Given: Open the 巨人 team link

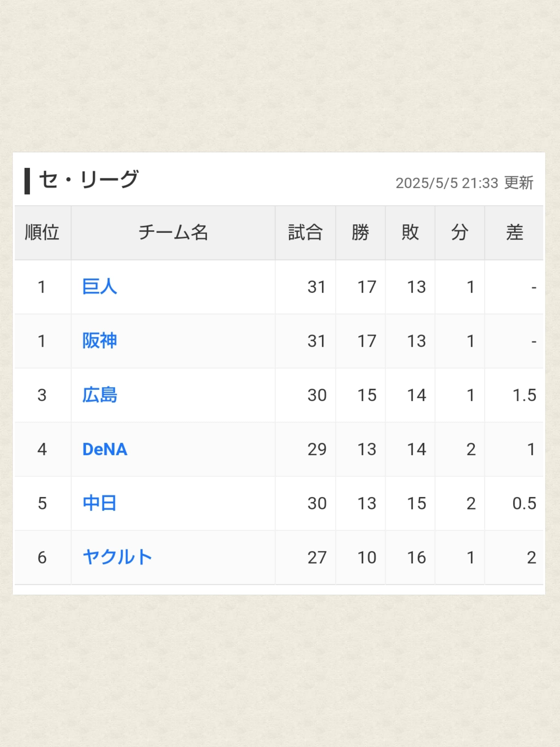Looking at the screenshot, I should point(100,287).
